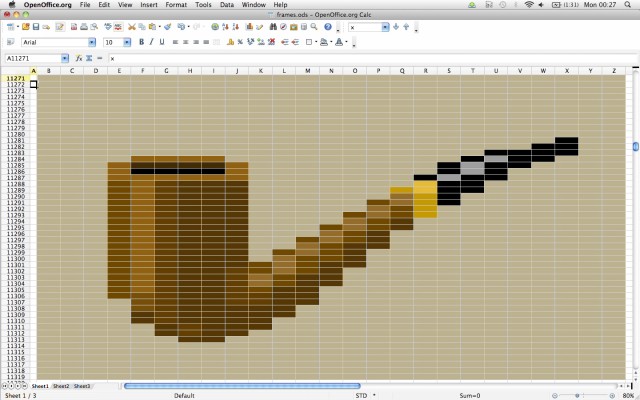Toggle STD selection mode in status bar
Image resolution: width=640 pixels, height=400 pixels.
point(361,395)
